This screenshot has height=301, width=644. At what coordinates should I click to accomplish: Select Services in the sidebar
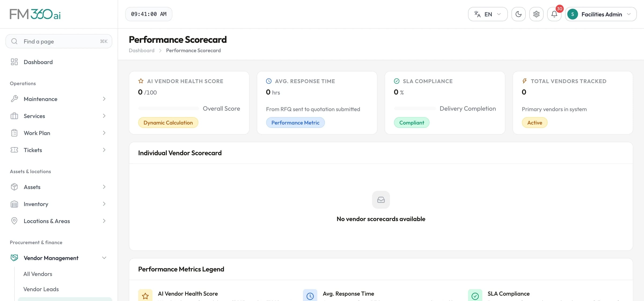click(x=59, y=116)
